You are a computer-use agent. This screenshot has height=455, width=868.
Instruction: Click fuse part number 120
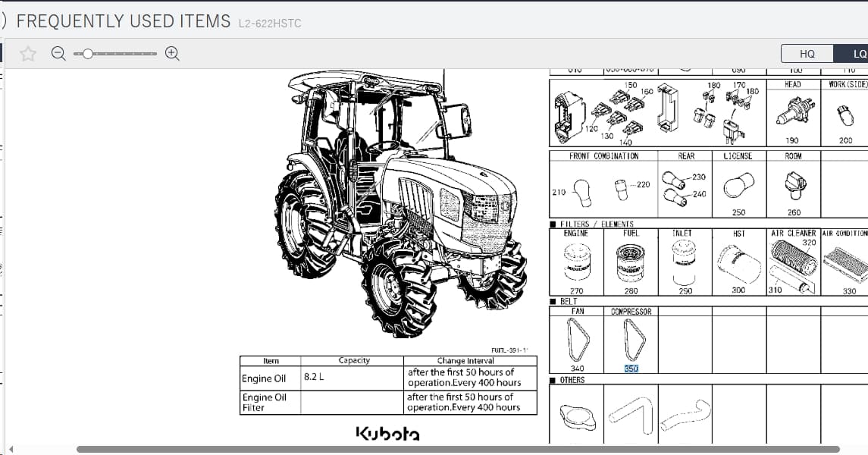click(591, 129)
